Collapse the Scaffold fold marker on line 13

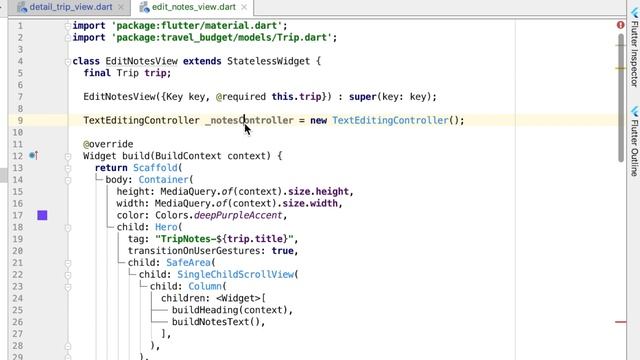(68, 168)
